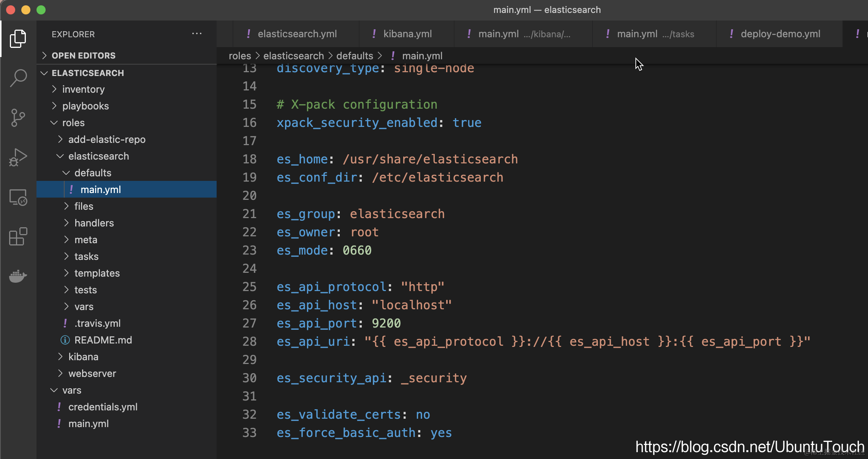Image resolution: width=868 pixels, height=459 pixels.
Task: Open README.md in the file tree
Action: pyautogui.click(x=103, y=340)
